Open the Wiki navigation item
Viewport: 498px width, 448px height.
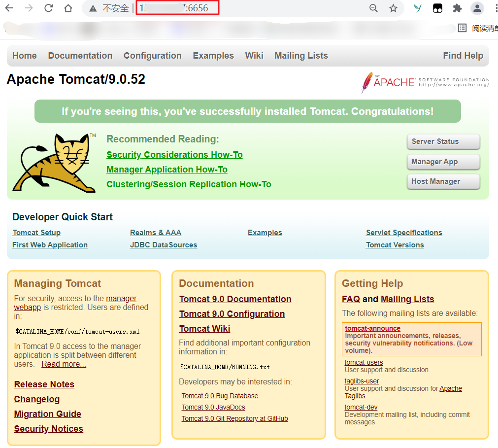pyautogui.click(x=254, y=56)
